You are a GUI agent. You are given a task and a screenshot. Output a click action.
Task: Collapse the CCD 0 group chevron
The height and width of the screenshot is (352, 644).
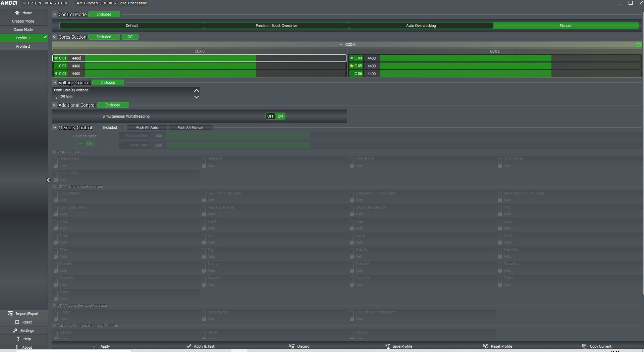pos(341,45)
